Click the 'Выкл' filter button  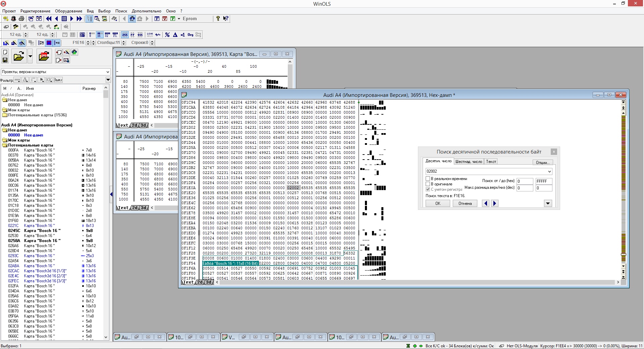click(x=58, y=80)
